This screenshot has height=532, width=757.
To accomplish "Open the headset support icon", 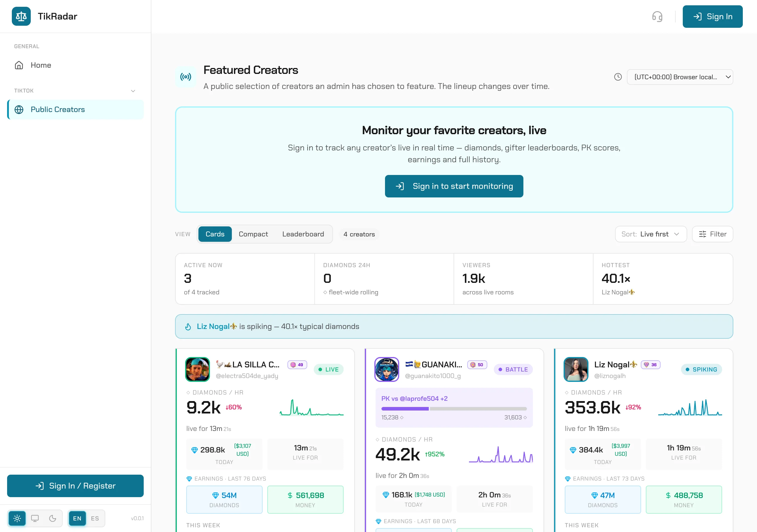I will pyautogui.click(x=657, y=17).
